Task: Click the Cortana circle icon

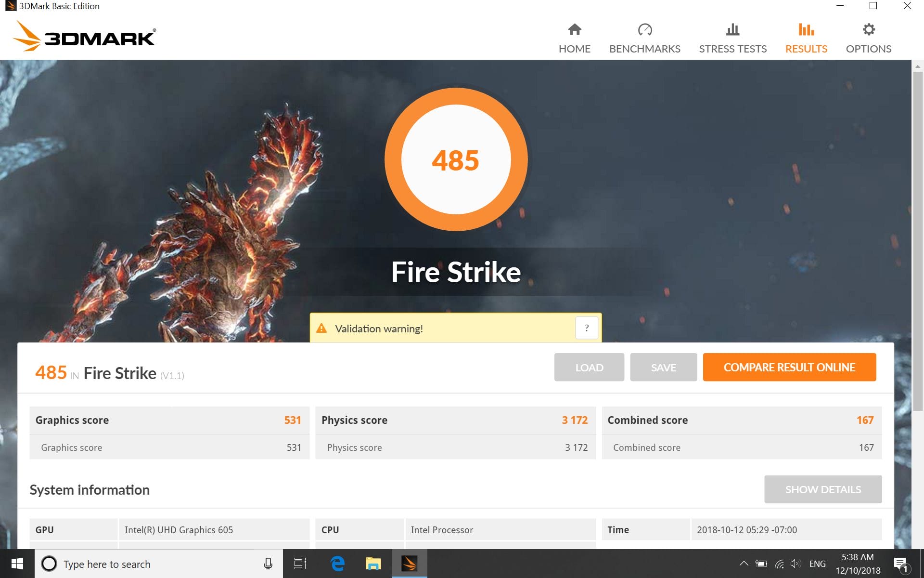Action: (x=49, y=564)
